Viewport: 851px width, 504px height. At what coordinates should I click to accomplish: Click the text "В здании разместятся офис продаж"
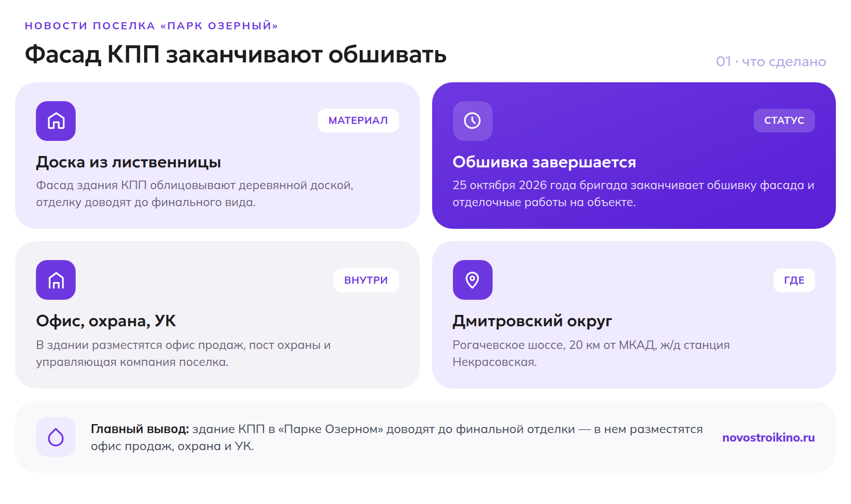[141, 345]
